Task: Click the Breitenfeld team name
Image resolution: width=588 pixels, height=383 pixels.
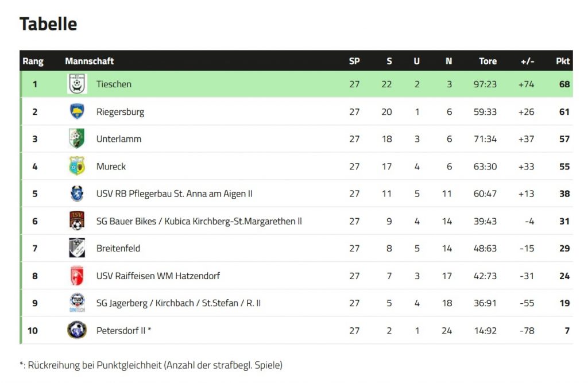Action: click(118, 248)
